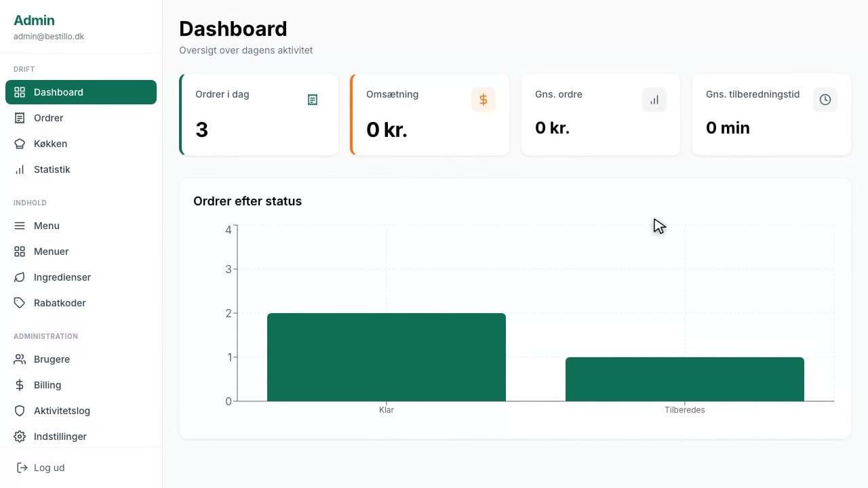868x488 pixels.
Task: Go to Ordrer page
Action: point(81,118)
